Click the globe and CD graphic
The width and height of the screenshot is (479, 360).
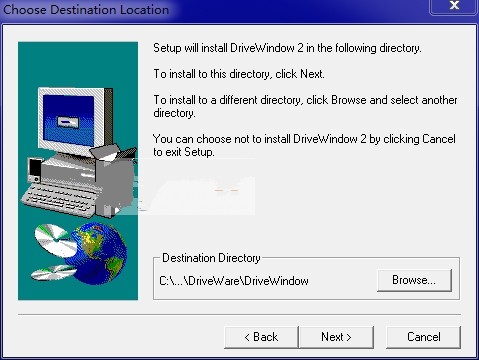[x=80, y=253]
